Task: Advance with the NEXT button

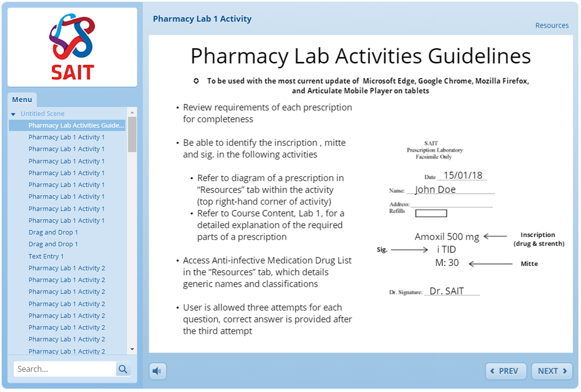Action: pyautogui.click(x=552, y=371)
